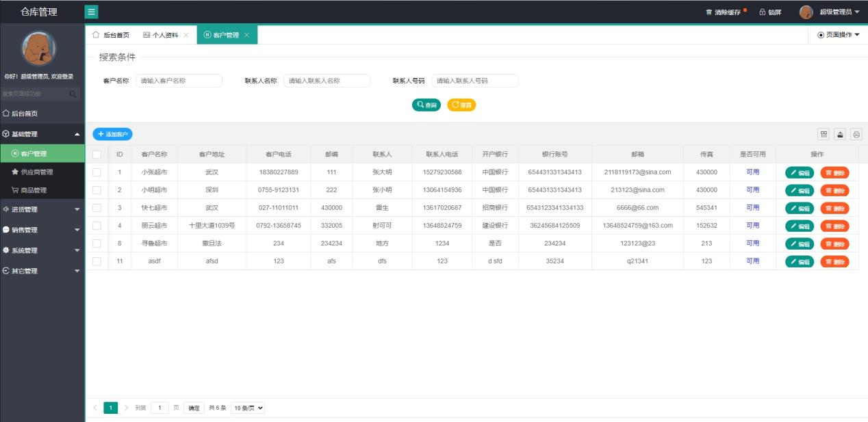Click the 添加客户 button
The height and width of the screenshot is (422, 868).
[112, 135]
